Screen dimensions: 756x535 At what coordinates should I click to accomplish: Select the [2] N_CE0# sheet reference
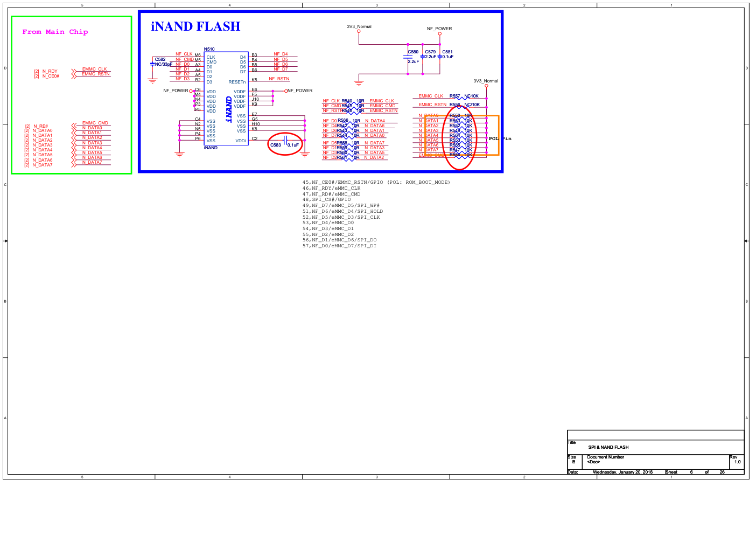coord(47,76)
